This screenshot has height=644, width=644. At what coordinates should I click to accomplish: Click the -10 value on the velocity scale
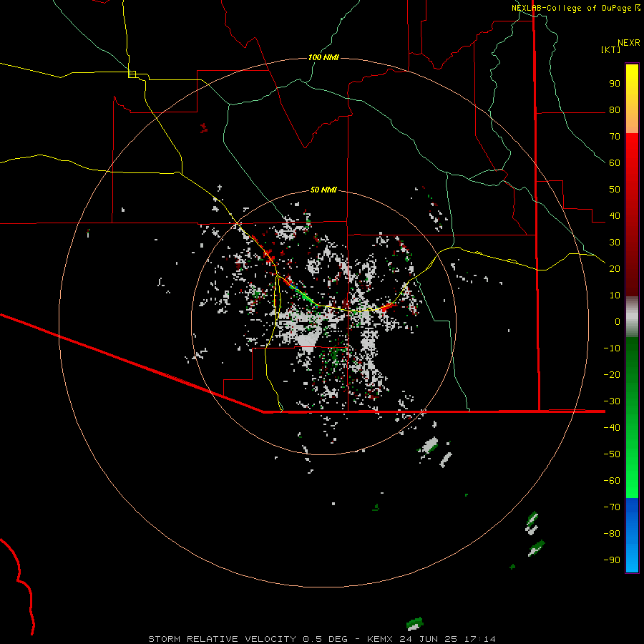(x=612, y=348)
